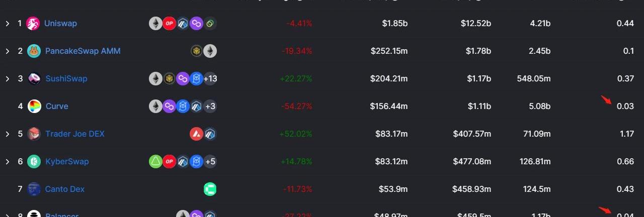
Task: Expand the PancakeSwap AMM row
Action: (8, 51)
